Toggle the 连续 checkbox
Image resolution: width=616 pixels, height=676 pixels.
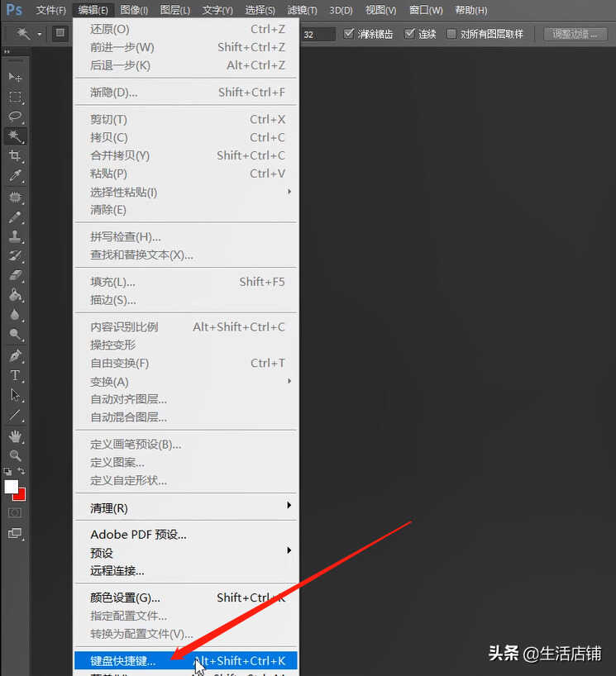point(409,34)
